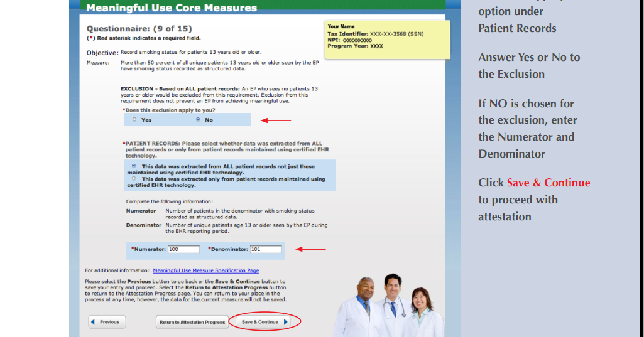
Task: Open Meaningful Use Measure Specification Page link
Action: [x=205, y=270]
